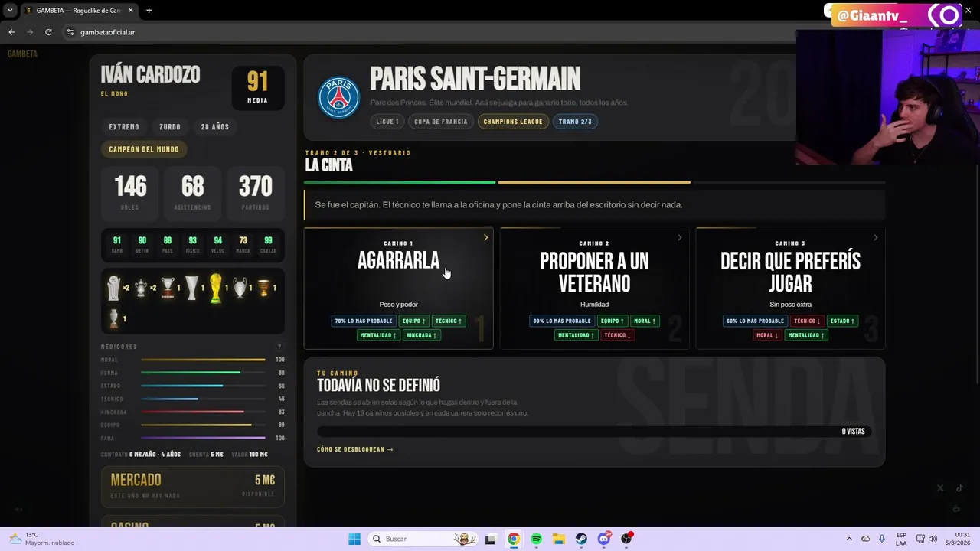Open File Explorer from the taskbar
The image size is (980, 551).
(x=559, y=539)
